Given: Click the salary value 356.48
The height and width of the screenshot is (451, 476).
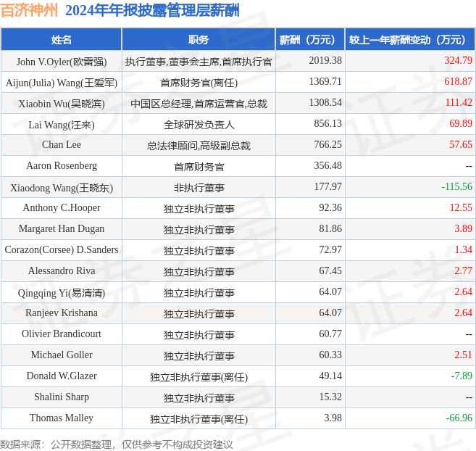Looking at the screenshot, I should (x=328, y=165).
